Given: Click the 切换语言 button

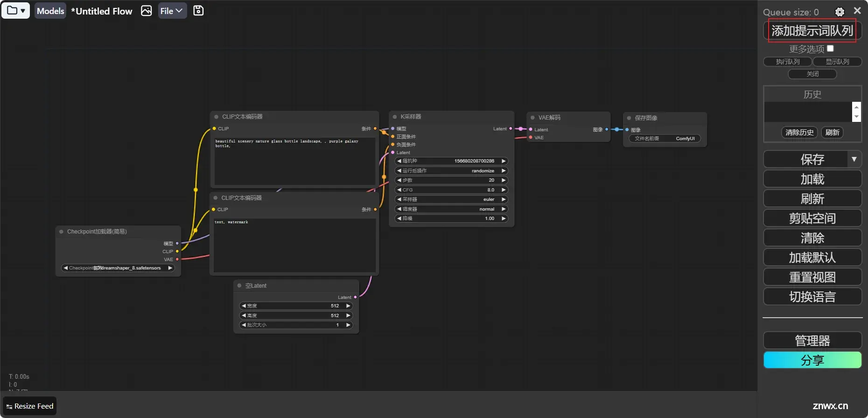Looking at the screenshot, I should tap(812, 297).
